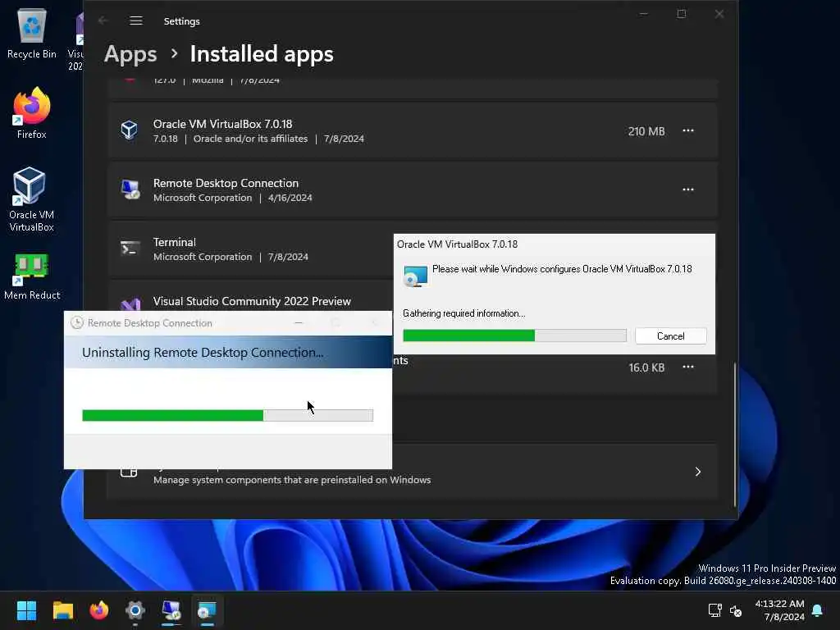Expand the system components chevron row
The height and width of the screenshot is (630, 840).
pyautogui.click(x=697, y=472)
